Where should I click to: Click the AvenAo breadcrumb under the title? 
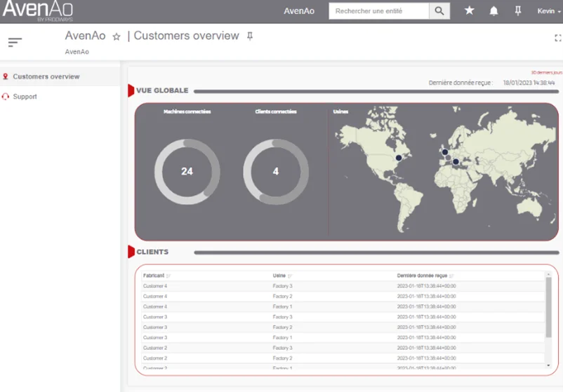[77, 52]
